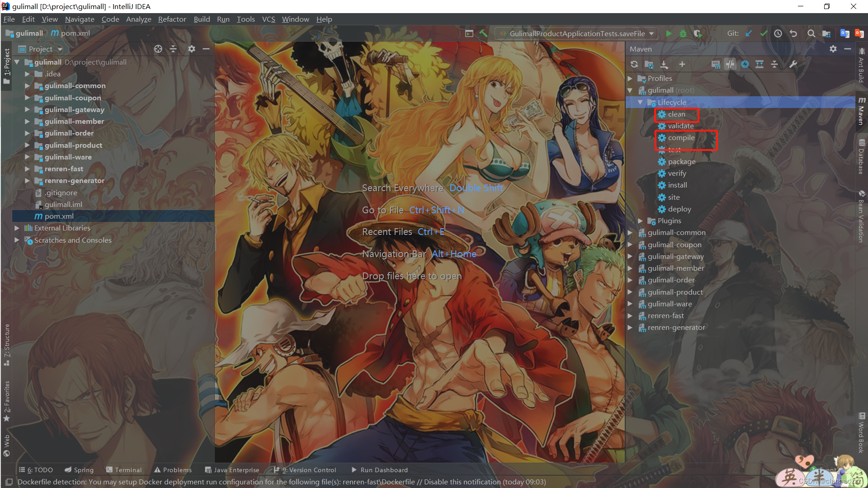This screenshot has width=868, height=488.
Task: Expand renren-fast folder in Project tree
Action: [x=27, y=169]
